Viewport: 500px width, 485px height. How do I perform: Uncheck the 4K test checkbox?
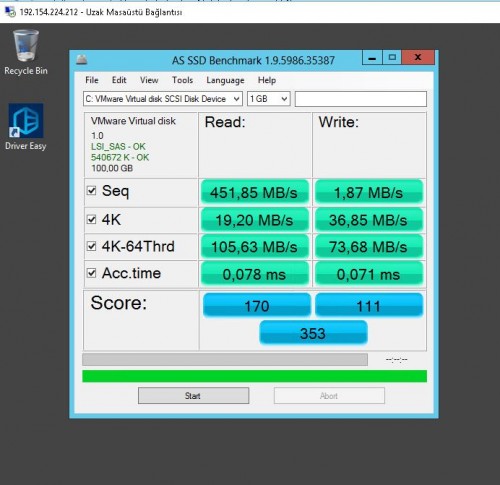pos(91,219)
